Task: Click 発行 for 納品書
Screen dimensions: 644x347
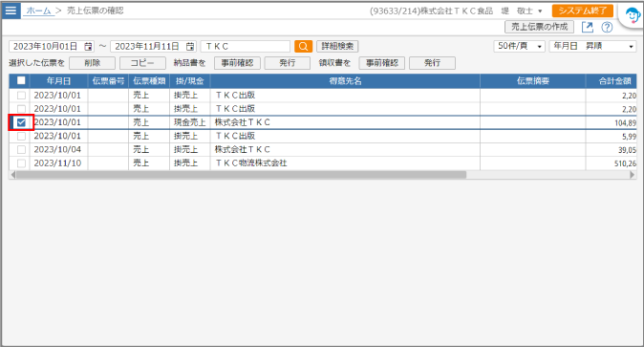Action: (x=287, y=63)
